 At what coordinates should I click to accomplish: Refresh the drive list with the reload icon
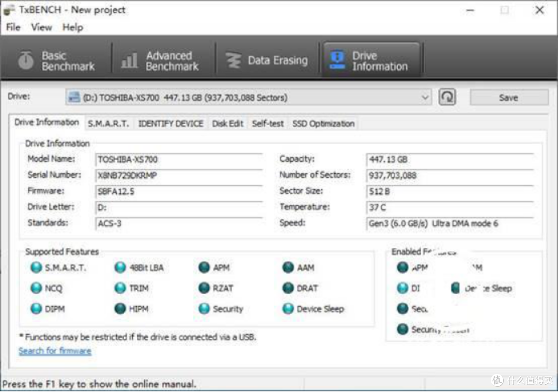(447, 97)
